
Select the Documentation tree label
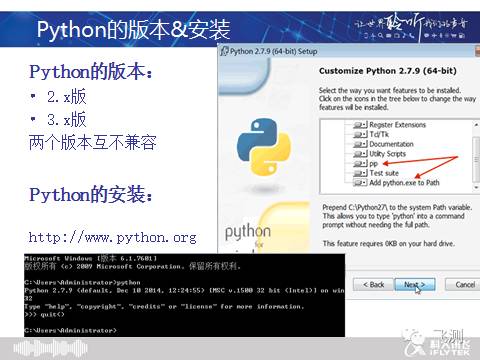click(391, 144)
